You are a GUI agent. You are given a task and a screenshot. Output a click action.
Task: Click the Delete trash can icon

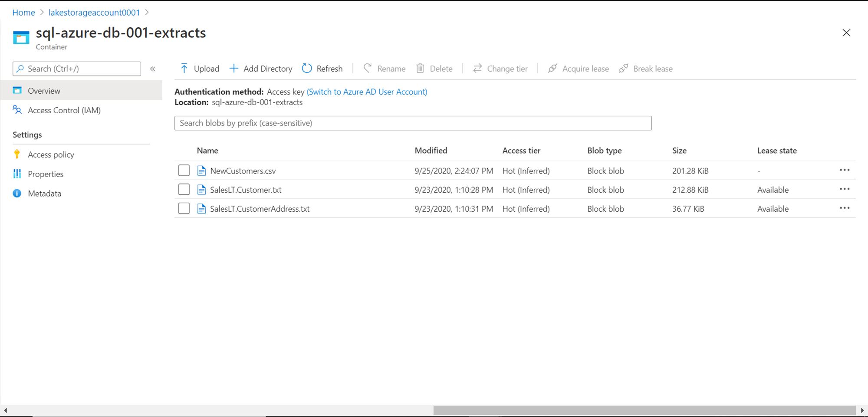pyautogui.click(x=420, y=69)
